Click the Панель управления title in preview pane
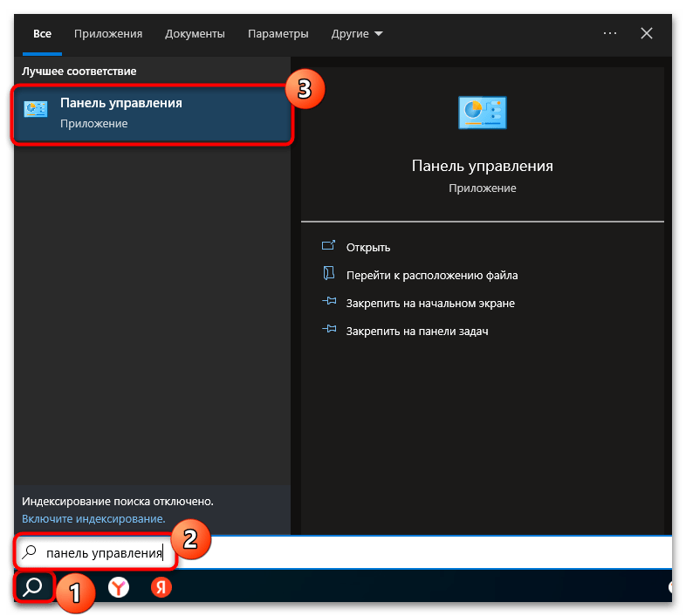 [x=482, y=166]
